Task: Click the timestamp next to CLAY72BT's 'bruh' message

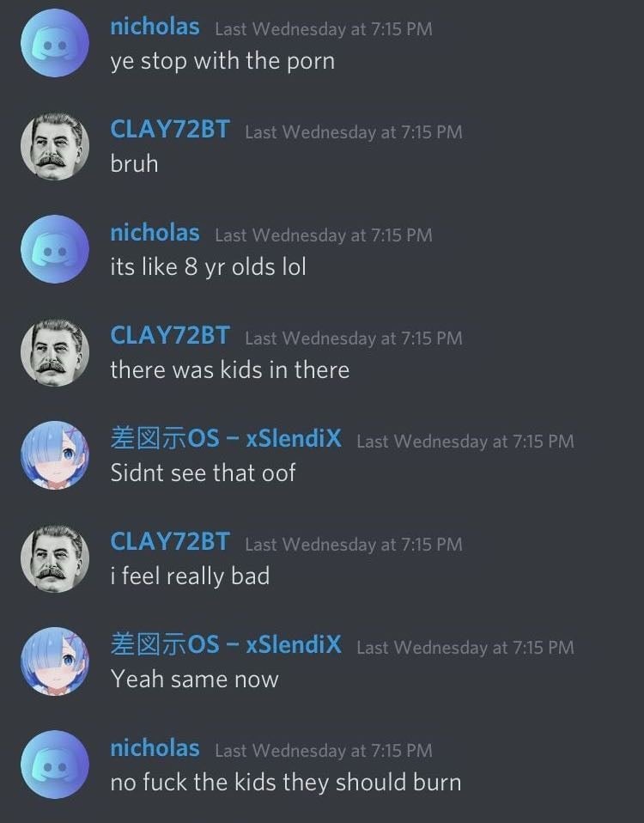Action: [354, 131]
